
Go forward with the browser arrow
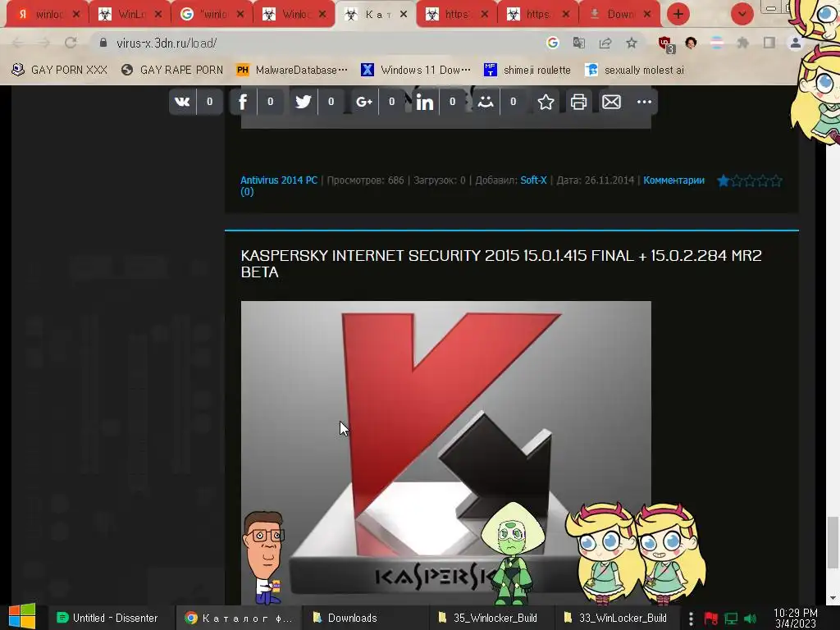(x=44, y=43)
